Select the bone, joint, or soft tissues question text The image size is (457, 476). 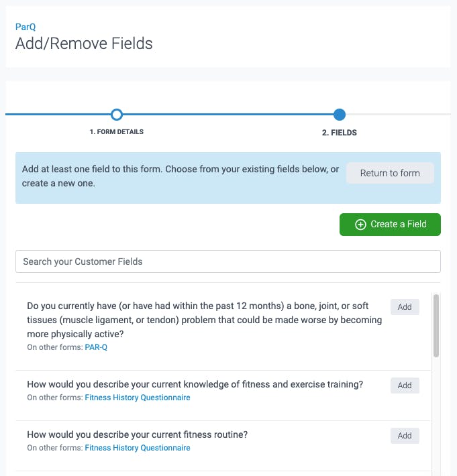pyautogui.click(x=205, y=320)
